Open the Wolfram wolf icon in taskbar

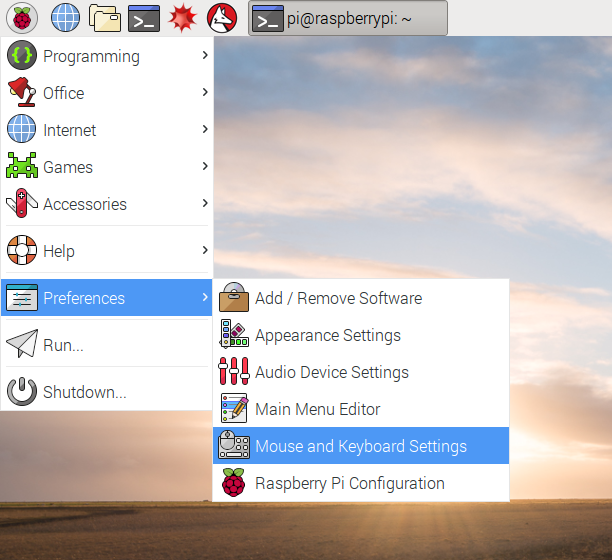click(x=222, y=18)
